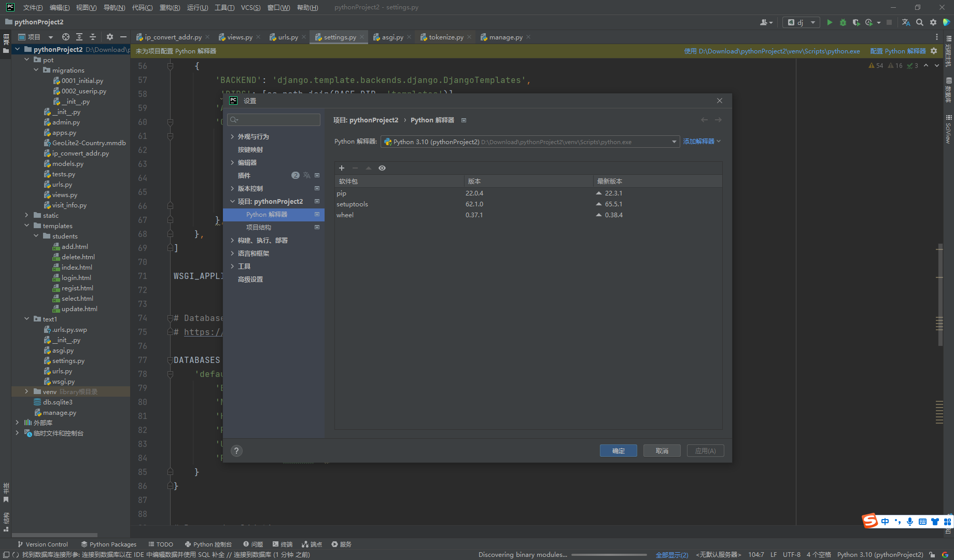This screenshot has width=954, height=560.
Task: Open the dj run configuration dropdown
Action: pyautogui.click(x=801, y=22)
